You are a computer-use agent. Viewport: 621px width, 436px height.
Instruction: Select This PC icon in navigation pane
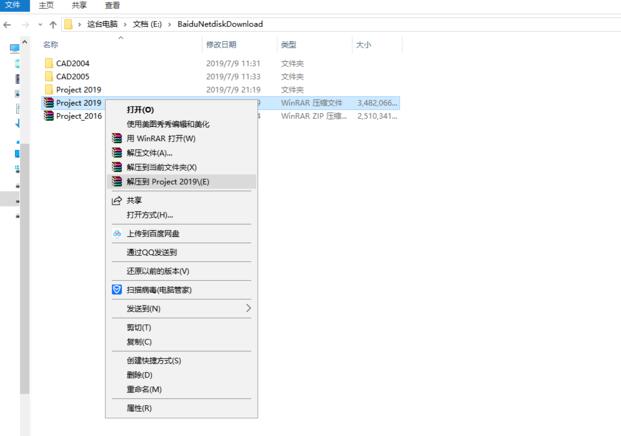[15, 48]
